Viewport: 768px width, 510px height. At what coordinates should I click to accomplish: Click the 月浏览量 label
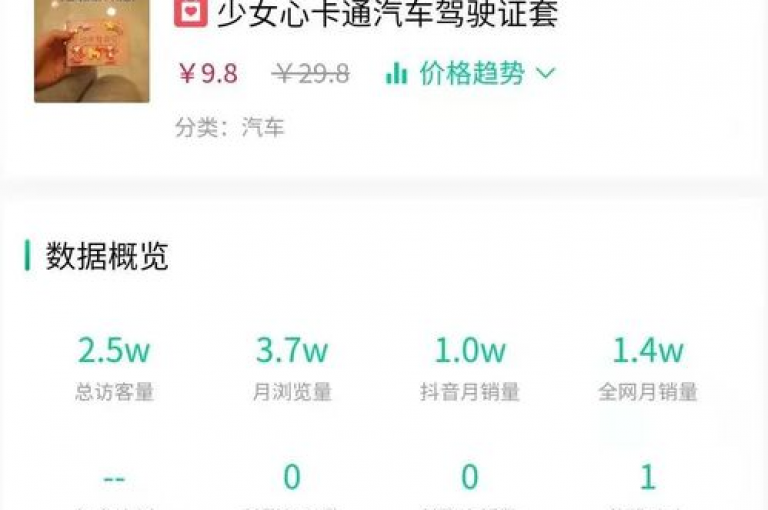(x=292, y=392)
